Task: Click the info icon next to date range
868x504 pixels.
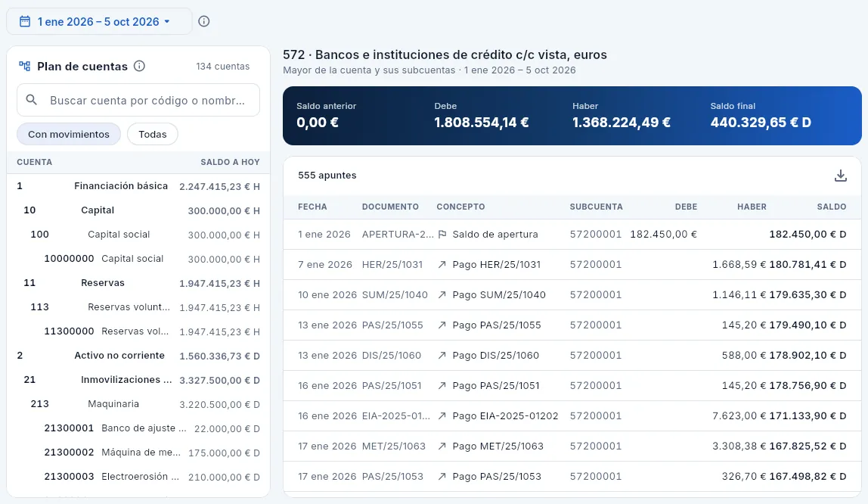Action: (x=203, y=22)
